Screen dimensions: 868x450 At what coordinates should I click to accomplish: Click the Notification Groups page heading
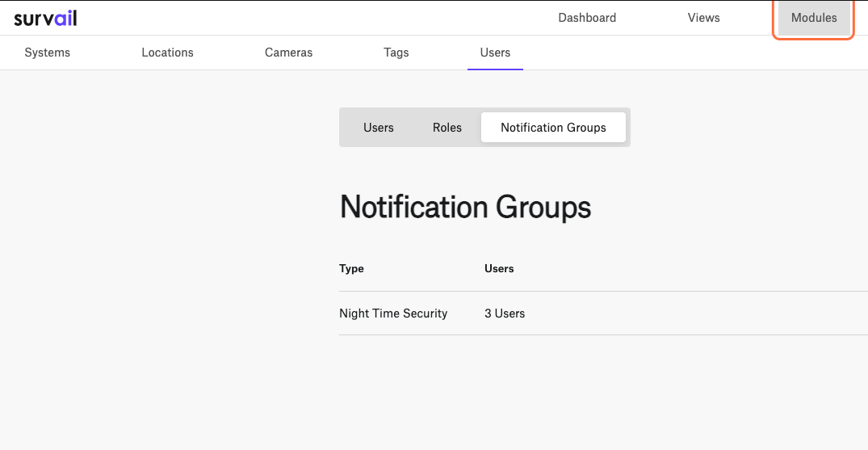pos(465,207)
